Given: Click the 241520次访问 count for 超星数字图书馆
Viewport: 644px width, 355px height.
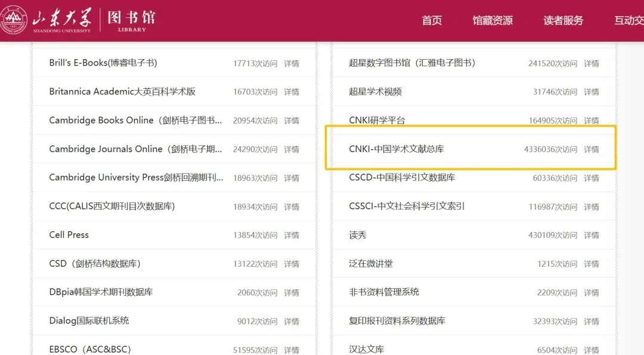Looking at the screenshot, I should (x=553, y=63).
